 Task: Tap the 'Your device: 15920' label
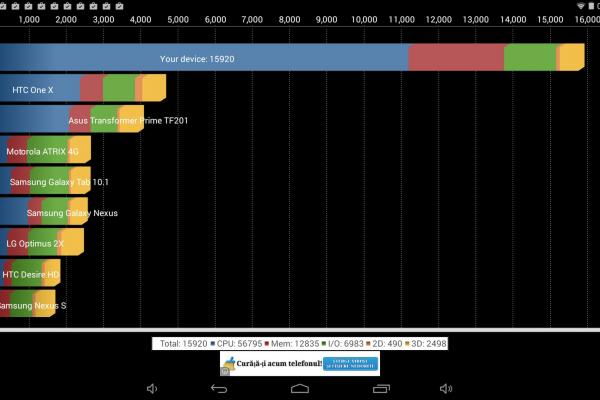(197, 59)
